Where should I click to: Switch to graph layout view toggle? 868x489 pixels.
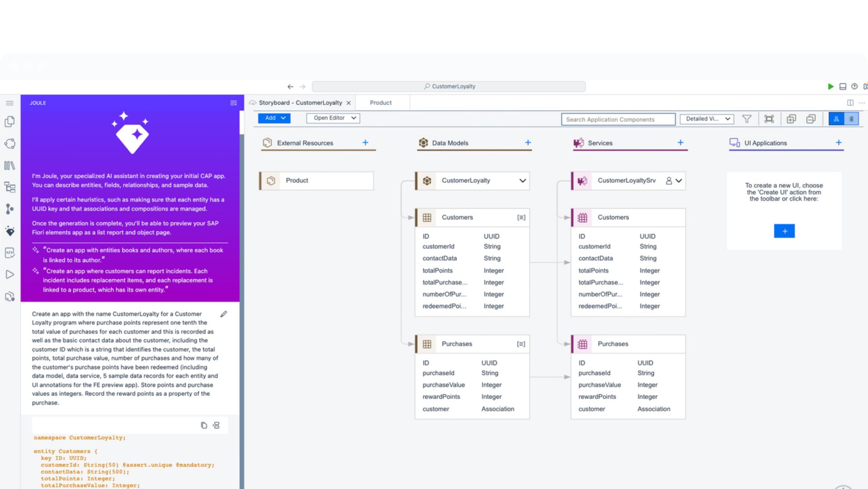(836, 119)
